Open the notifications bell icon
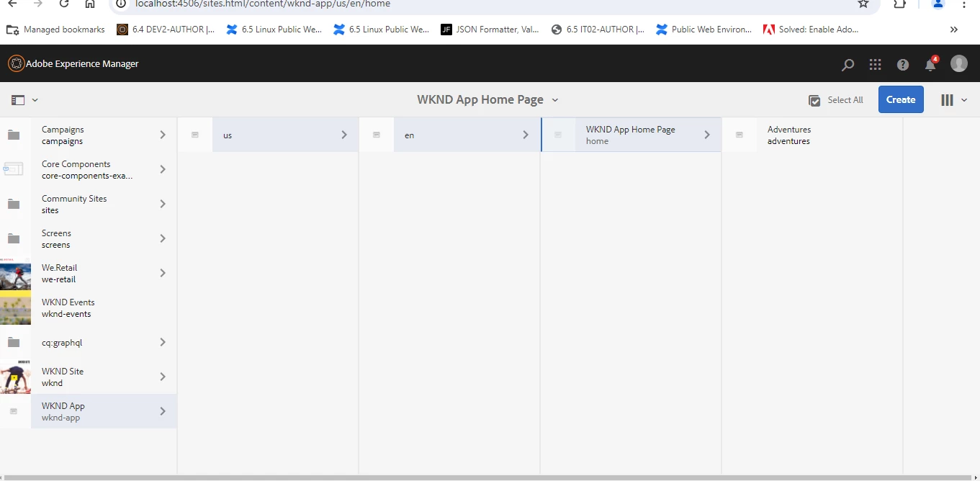Screen dimensions: 980x481 coord(930,64)
